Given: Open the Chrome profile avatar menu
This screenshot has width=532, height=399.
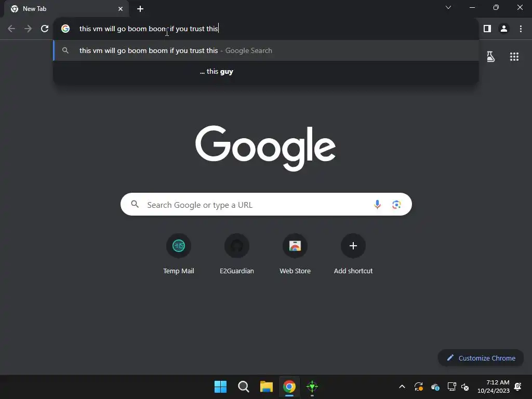Looking at the screenshot, I should coord(504,29).
